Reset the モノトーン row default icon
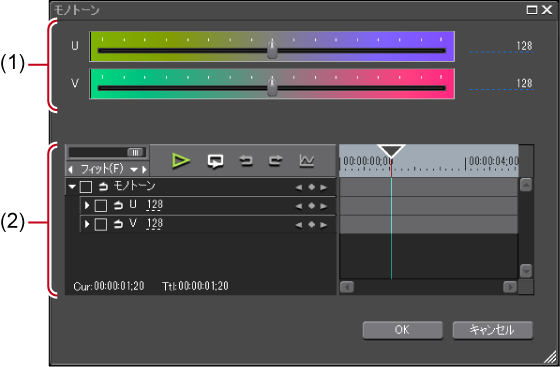Screen dimensions: 560x367 [x=103, y=186]
